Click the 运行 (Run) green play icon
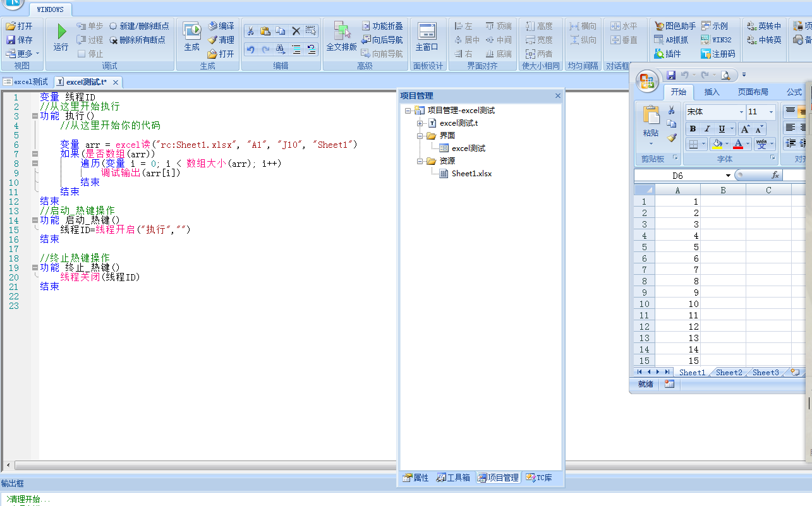The width and height of the screenshot is (812, 506). pyautogui.click(x=61, y=31)
